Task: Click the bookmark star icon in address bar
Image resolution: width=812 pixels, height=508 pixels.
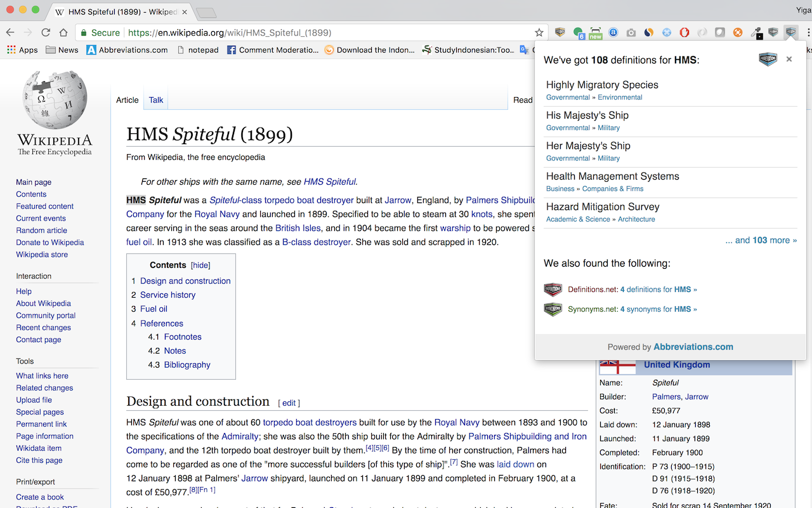Action: point(539,32)
